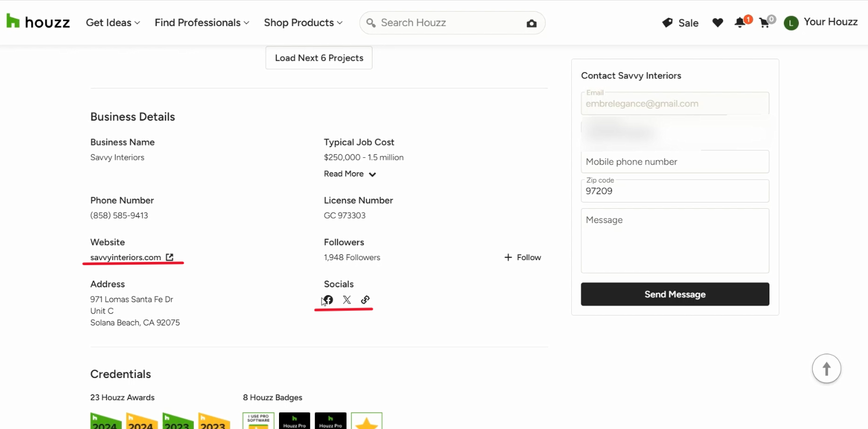
Task: Follow Savvy Interiors
Action: [x=523, y=257]
